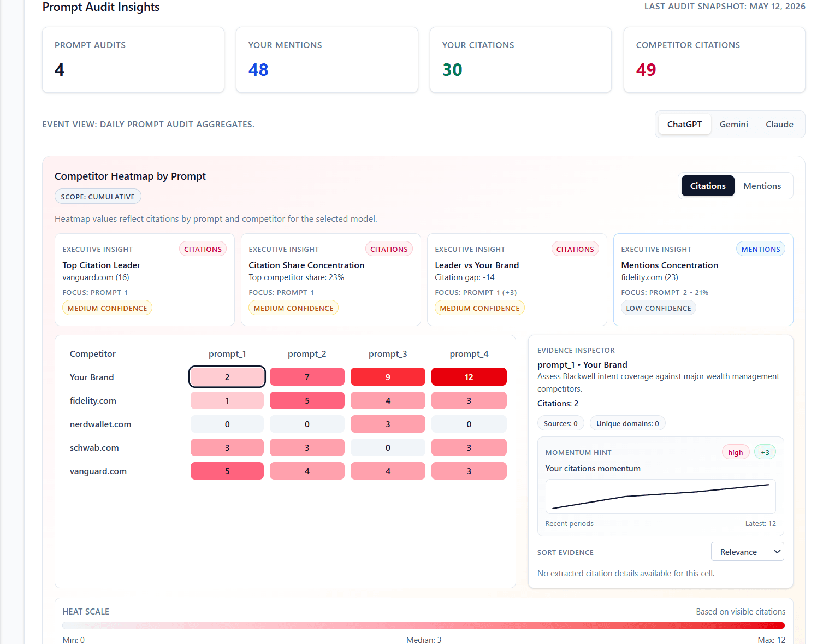Click the high momentum badge
This screenshot has width=823, height=644.
point(735,452)
